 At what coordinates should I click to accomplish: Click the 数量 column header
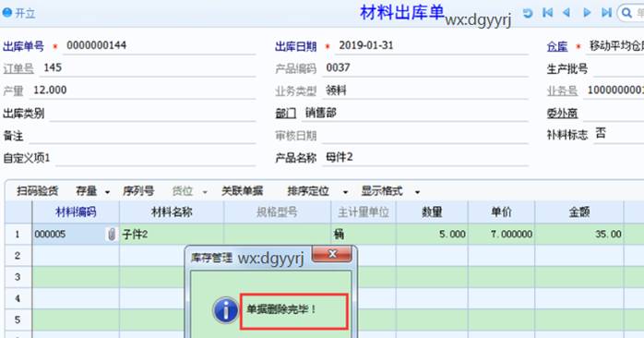click(432, 212)
